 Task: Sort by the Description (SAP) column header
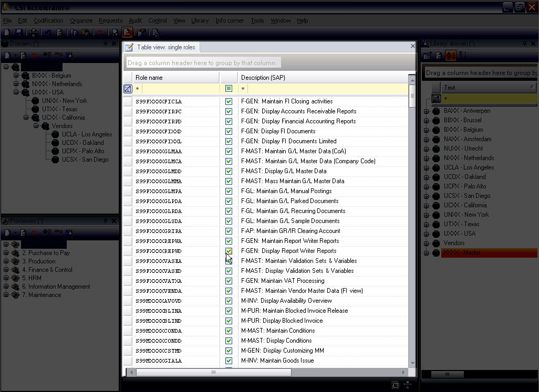(323, 78)
